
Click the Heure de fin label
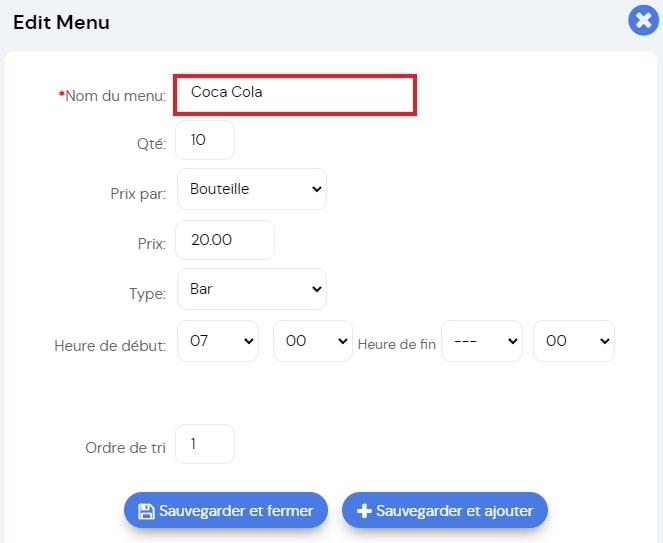(397, 344)
